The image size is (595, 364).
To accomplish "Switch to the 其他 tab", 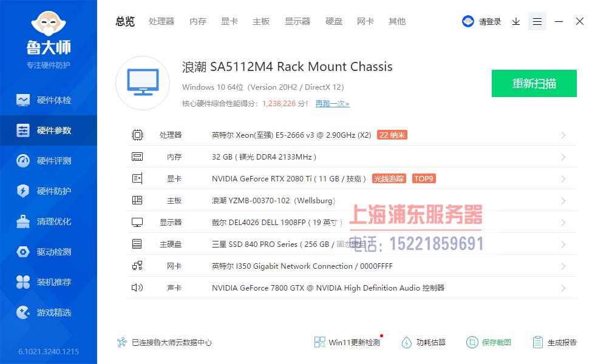I will 397,22.
